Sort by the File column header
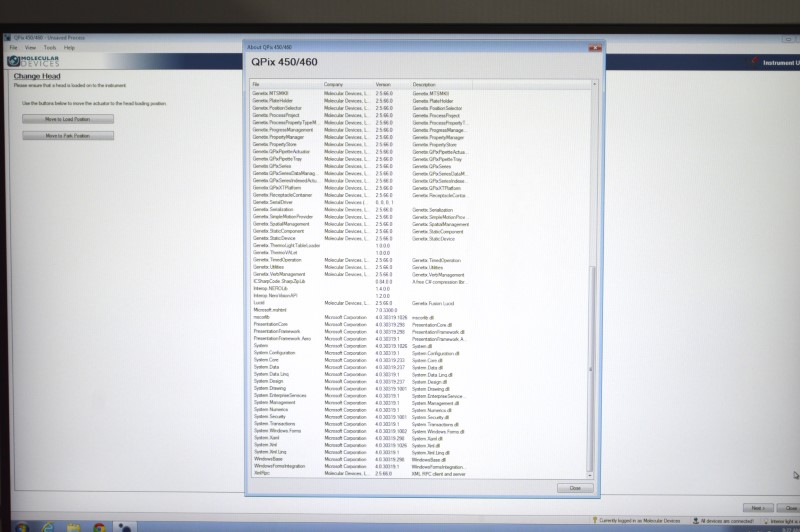The height and width of the screenshot is (532, 800). tap(286, 84)
